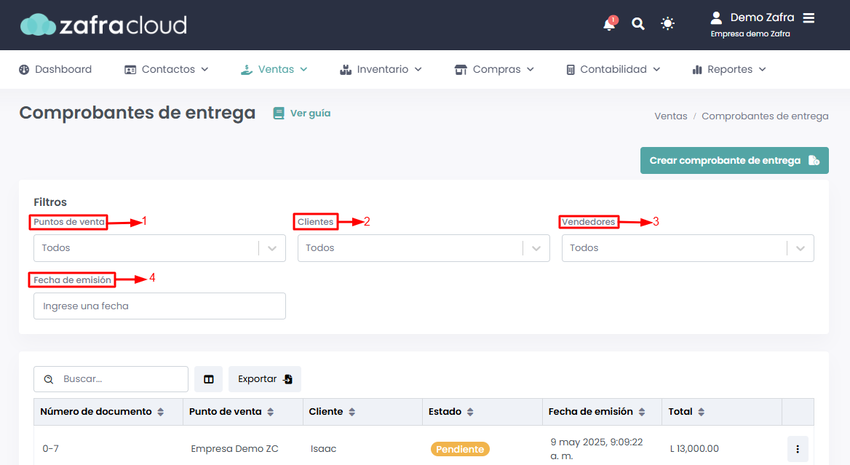Toggle column visibility icon button
This screenshot has width=850, height=465.
point(209,379)
